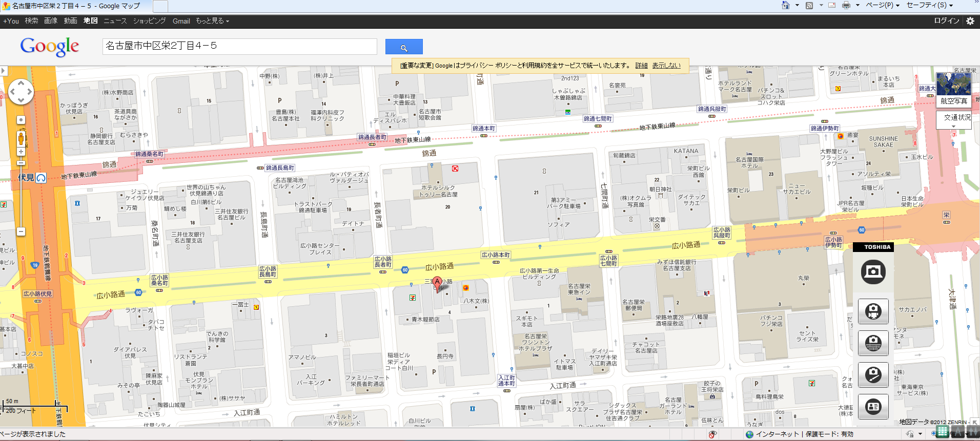This screenshot has width=980, height=441.
Task: Click the 錦通本町 bus stop label
Action: pyautogui.click(x=484, y=129)
